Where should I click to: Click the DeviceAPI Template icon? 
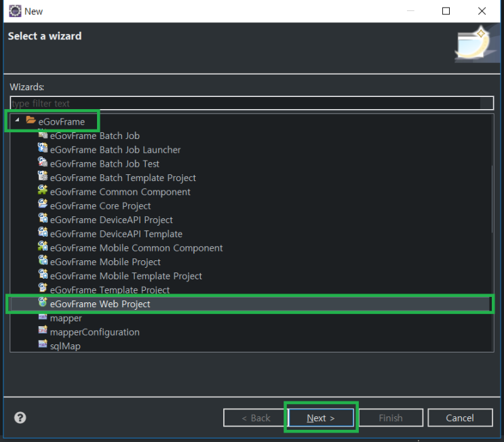click(x=43, y=233)
